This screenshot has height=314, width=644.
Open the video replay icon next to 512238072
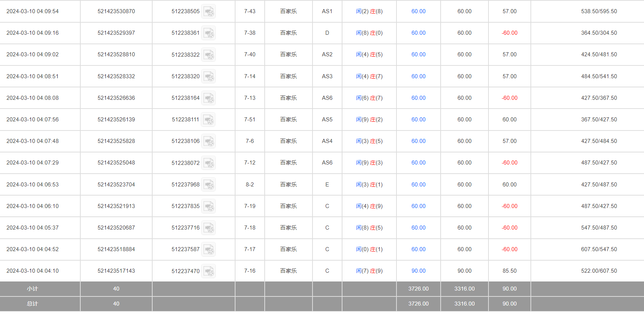coord(208,163)
